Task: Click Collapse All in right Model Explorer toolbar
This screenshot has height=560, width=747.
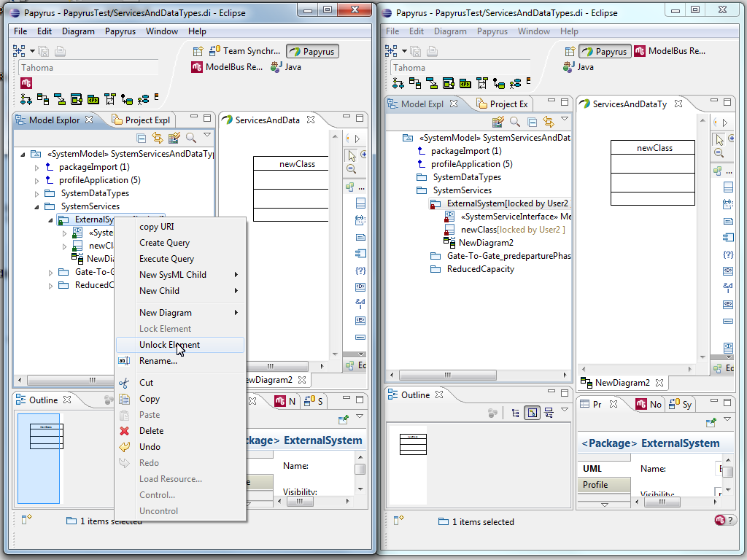Action: click(532, 122)
